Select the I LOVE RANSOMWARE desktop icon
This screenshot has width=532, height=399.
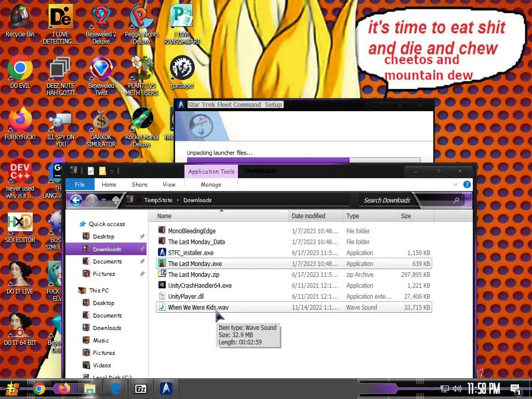pos(182,24)
